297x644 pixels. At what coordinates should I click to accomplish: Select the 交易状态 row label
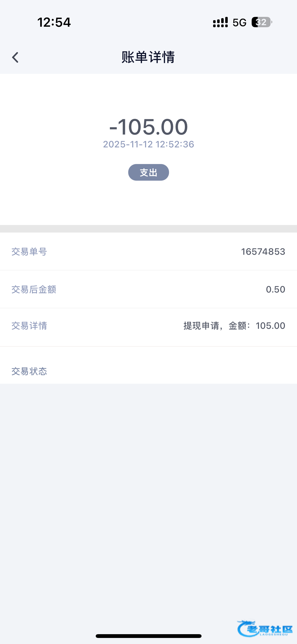click(x=29, y=371)
